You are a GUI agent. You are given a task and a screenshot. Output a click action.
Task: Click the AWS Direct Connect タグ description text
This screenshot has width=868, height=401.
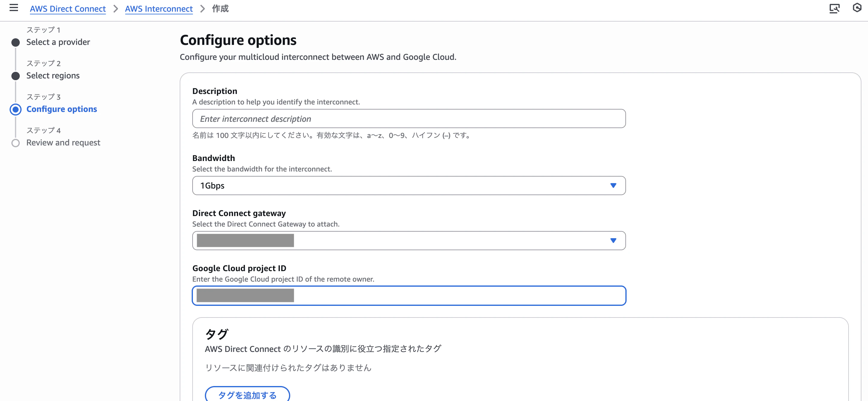[323, 349]
